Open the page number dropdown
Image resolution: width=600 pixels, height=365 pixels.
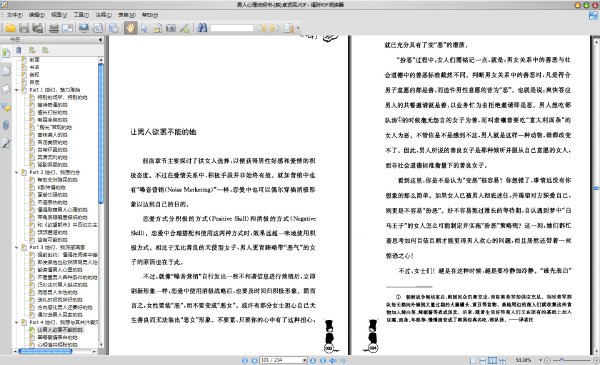pos(305,360)
